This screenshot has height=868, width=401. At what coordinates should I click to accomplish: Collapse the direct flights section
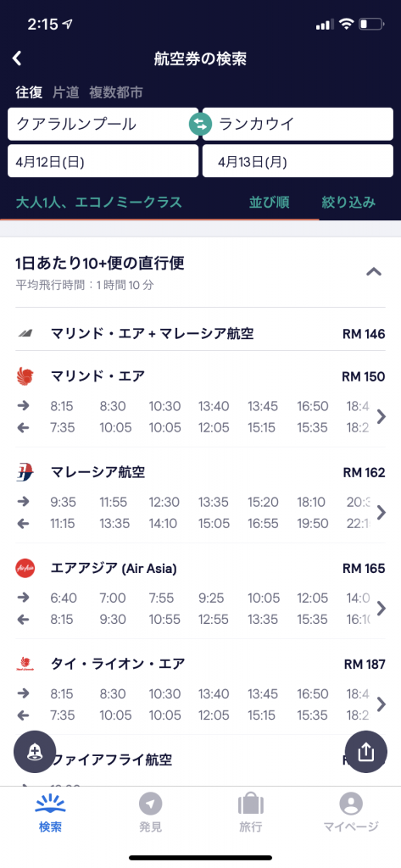[374, 272]
